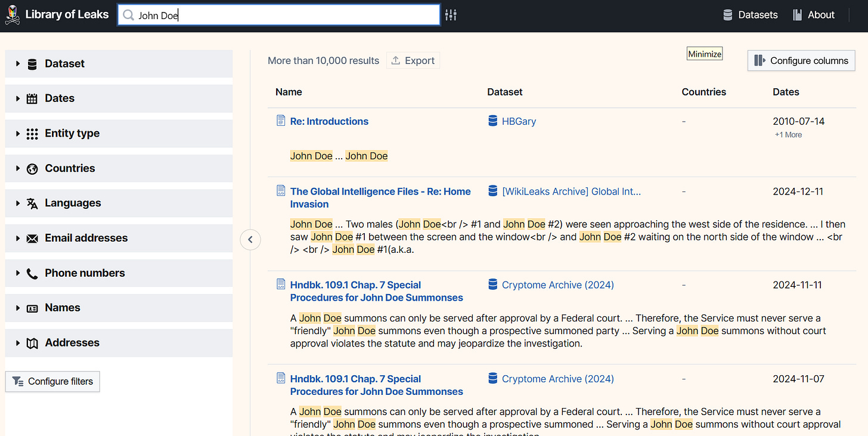Expand the Dataset filter section
868x436 pixels.
pos(119,64)
